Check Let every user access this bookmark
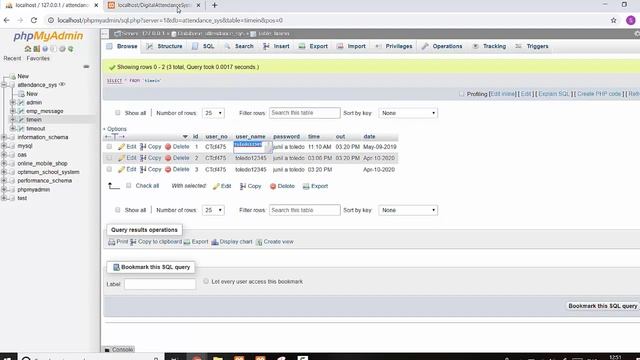640x360 pixels. [x=206, y=281]
